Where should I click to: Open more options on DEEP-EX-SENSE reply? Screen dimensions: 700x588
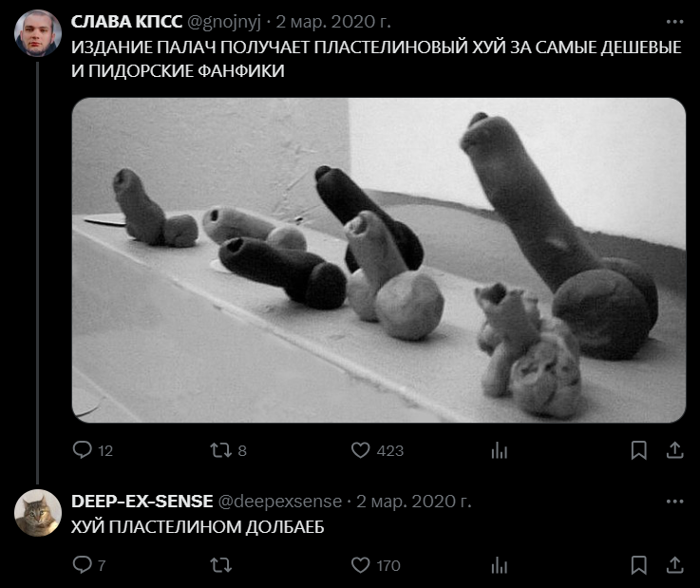[x=674, y=502]
